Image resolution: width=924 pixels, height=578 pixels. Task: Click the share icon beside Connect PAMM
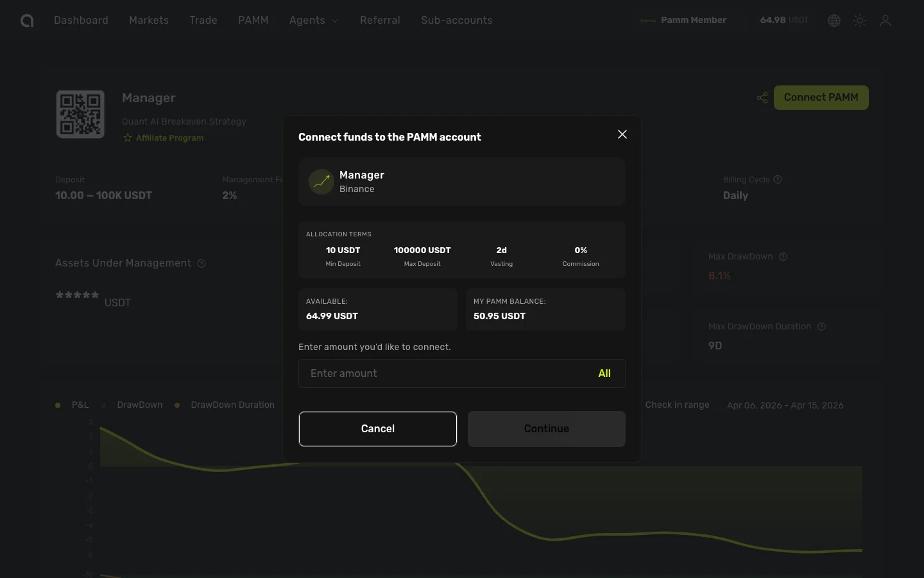pos(762,98)
